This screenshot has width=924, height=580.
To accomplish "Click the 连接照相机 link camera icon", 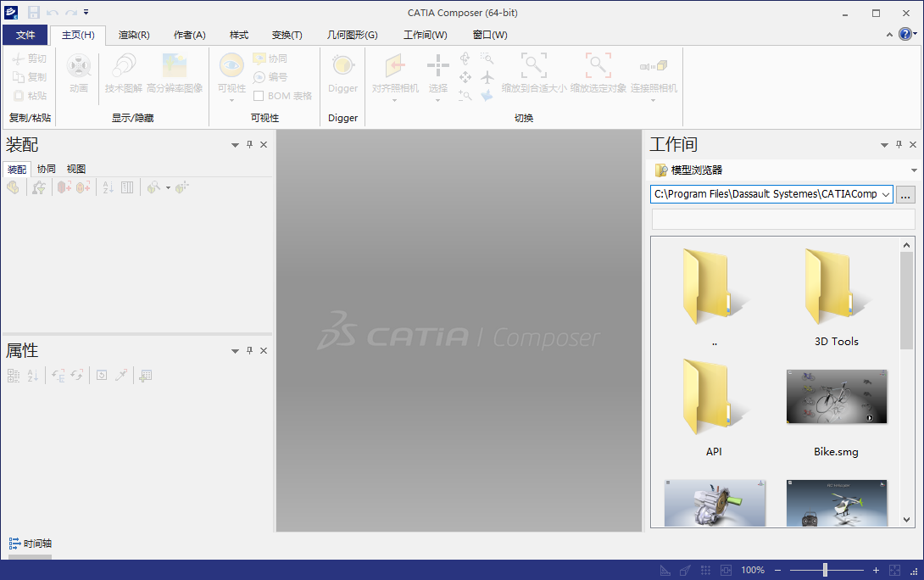I will 654,66.
